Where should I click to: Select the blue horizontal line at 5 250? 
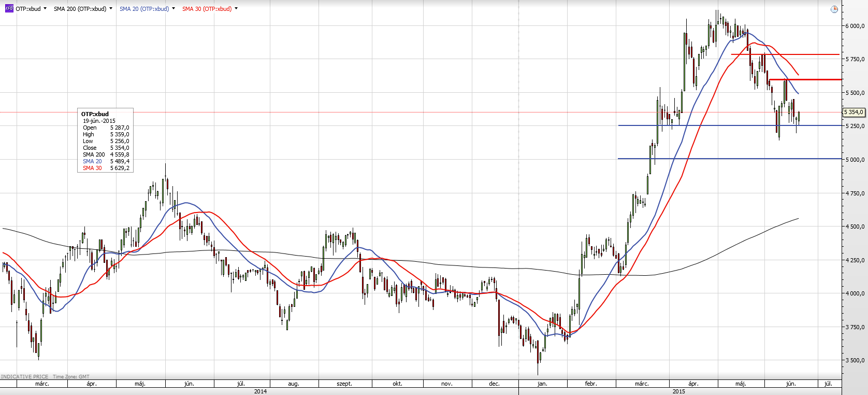tap(730, 125)
